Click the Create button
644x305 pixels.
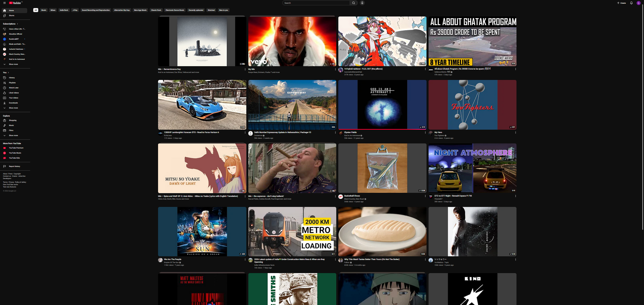pyautogui.click(x=621, y=3)
